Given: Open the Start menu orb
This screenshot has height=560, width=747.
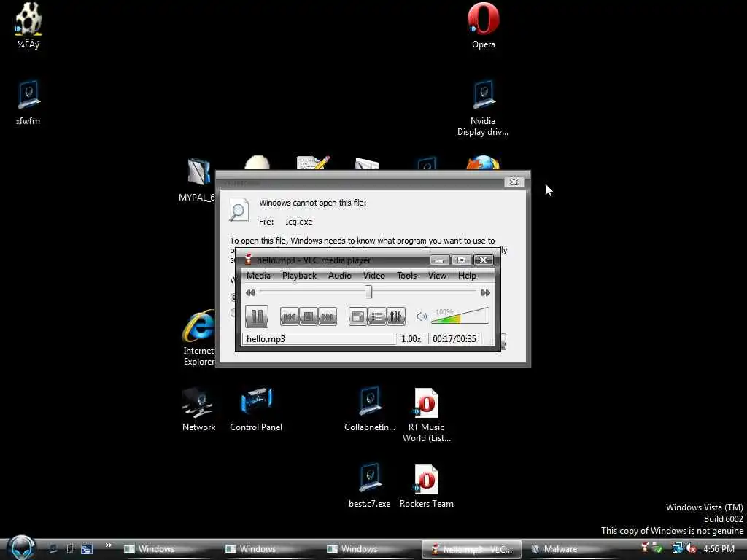Looking at the screenshot, I should pos(21,548).
